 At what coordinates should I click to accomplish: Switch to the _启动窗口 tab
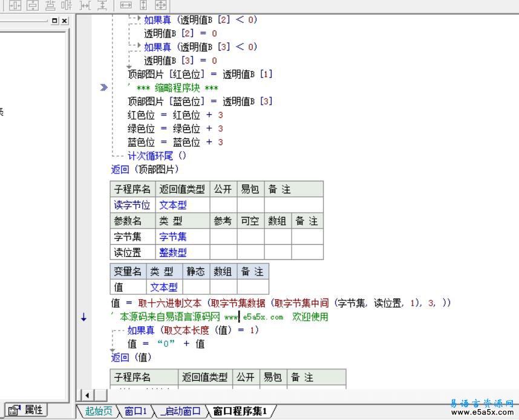click(180, 411)
